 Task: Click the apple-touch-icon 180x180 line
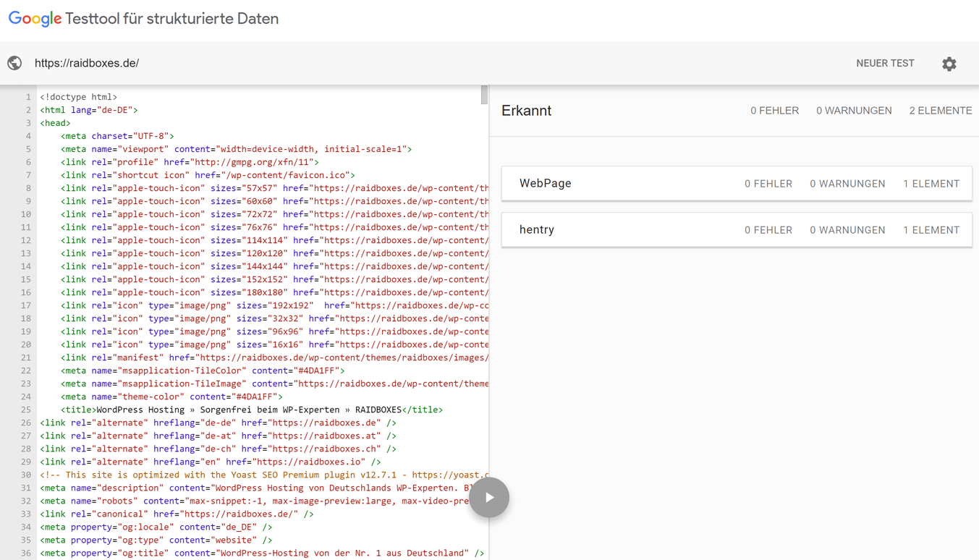coord(275,292)
